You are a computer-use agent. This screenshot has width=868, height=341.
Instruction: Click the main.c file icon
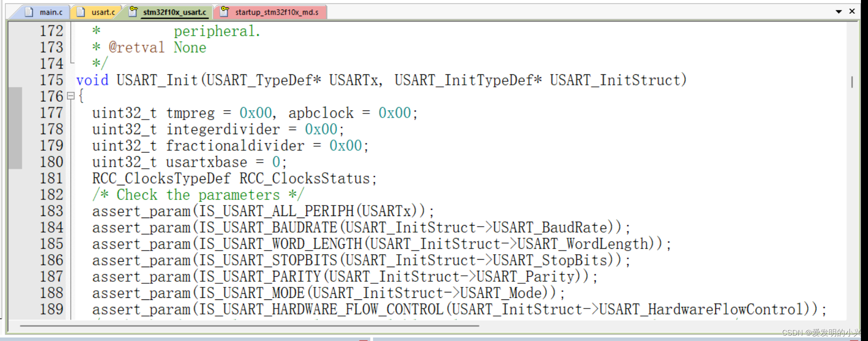[x=29, y=12]
